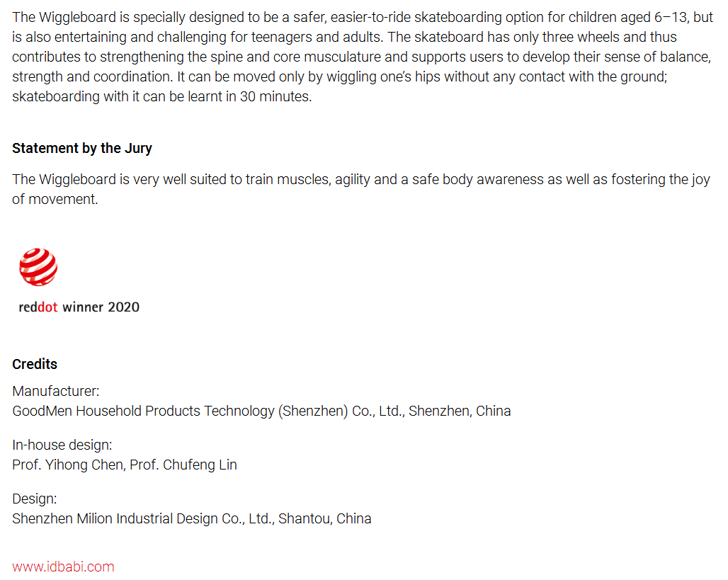Open the www.idbabi.com link
Viewport: 728px width, 580px height.
pos(63,567)
